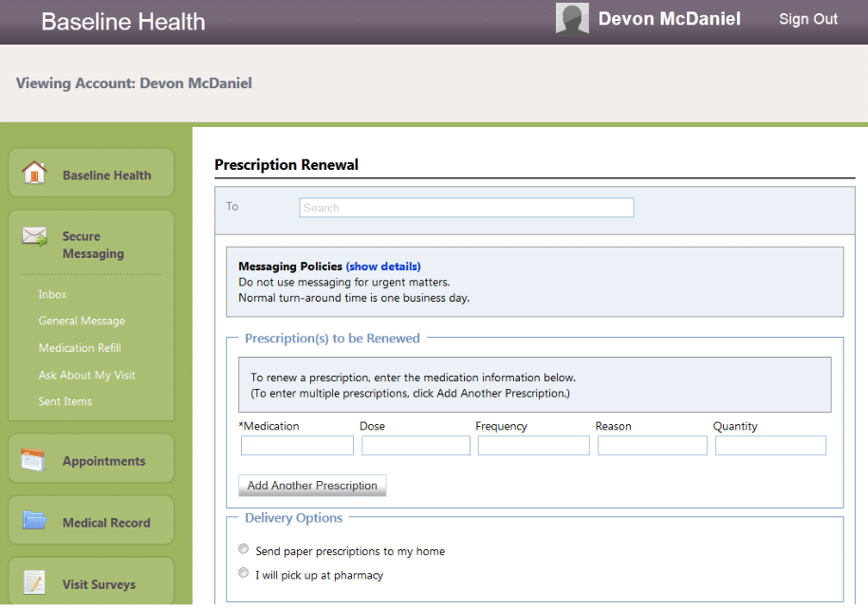Select the Baseline Health home icon
This screenshot has height=609, width=868.
click(x=34, y=172)
